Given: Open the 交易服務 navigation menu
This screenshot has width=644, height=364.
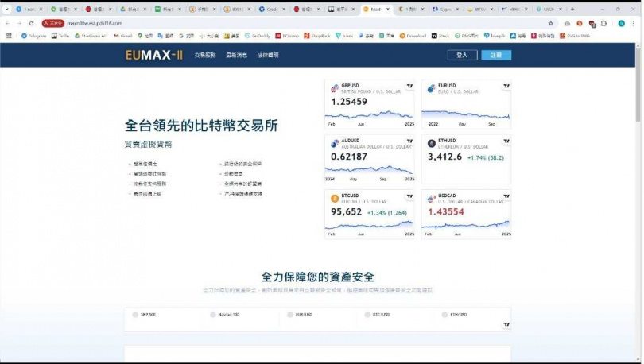Looking at the screenshot, I should pos(205,55).
